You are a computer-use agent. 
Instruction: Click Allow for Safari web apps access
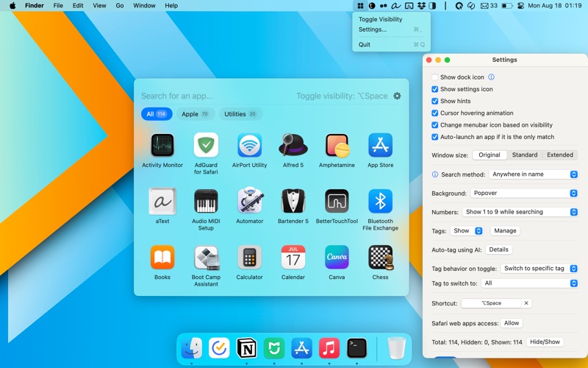[512, 323]
